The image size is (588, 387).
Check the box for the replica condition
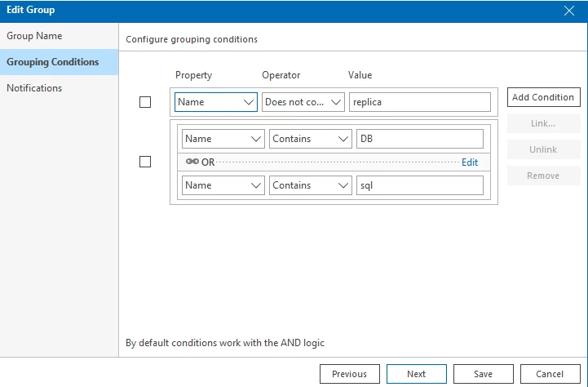tap(145, 102)
